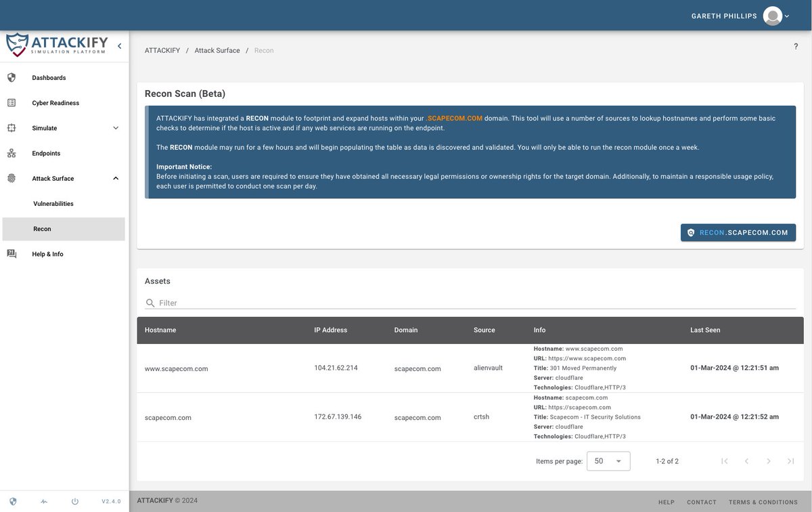
Task: Collapse the sidebar with the left chevron
Action: [119, 46]
